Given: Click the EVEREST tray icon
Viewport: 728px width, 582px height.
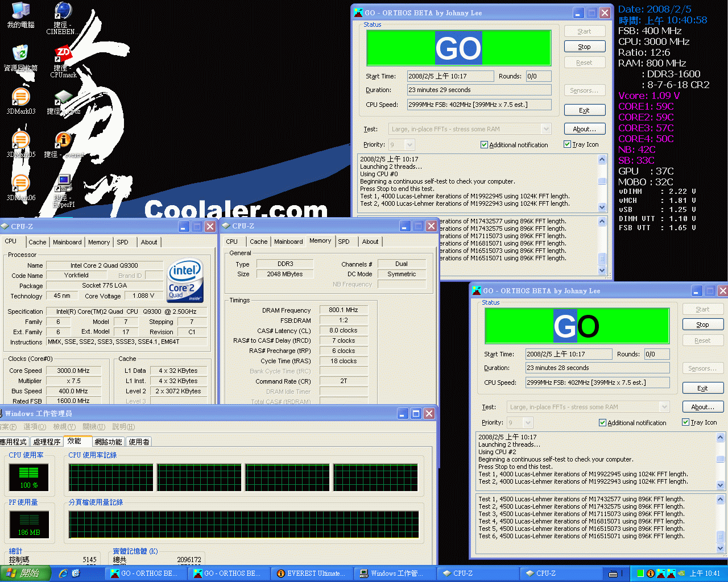Looking at the screenshot, I should (650, 573).
